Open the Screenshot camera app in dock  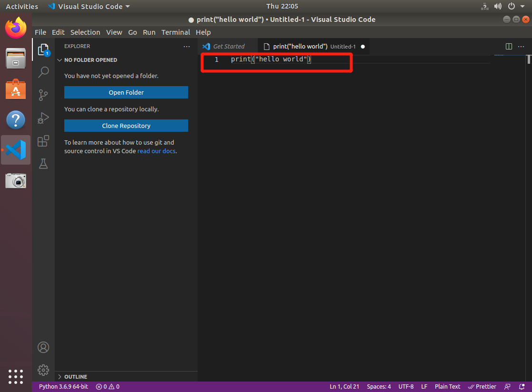[16, 181]
